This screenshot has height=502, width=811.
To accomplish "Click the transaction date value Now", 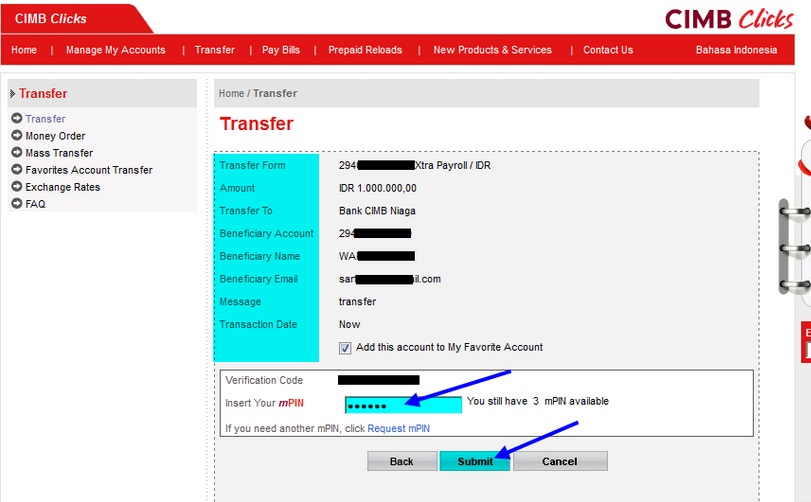I will (x=350, y=325).
